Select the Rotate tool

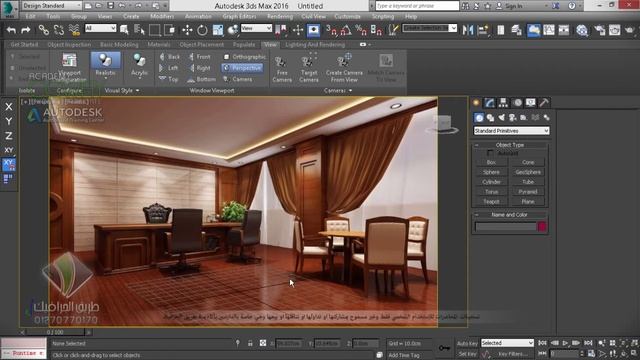pyautogui.click(x=202, y=30)
